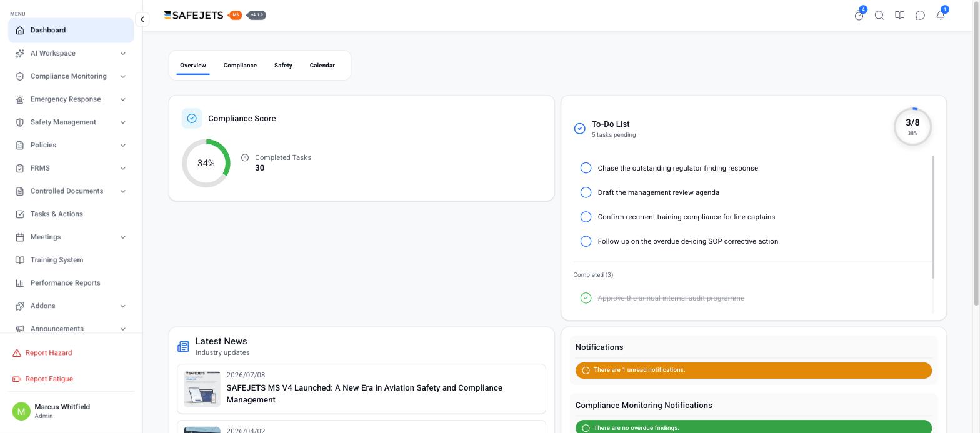Switch to the Overview tab
The image size is (980, 433).
[x=193, y=66]
